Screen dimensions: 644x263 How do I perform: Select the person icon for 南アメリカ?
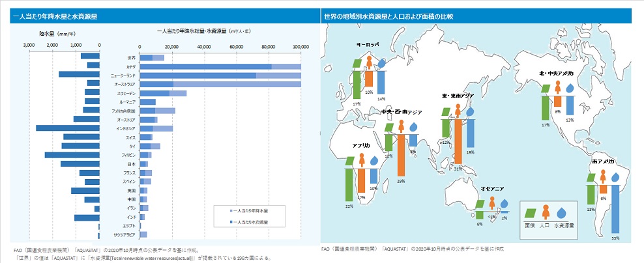[603, 176]
